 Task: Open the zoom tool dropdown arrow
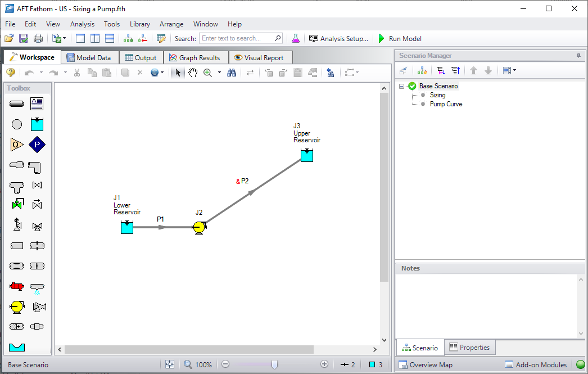point(219,73)
